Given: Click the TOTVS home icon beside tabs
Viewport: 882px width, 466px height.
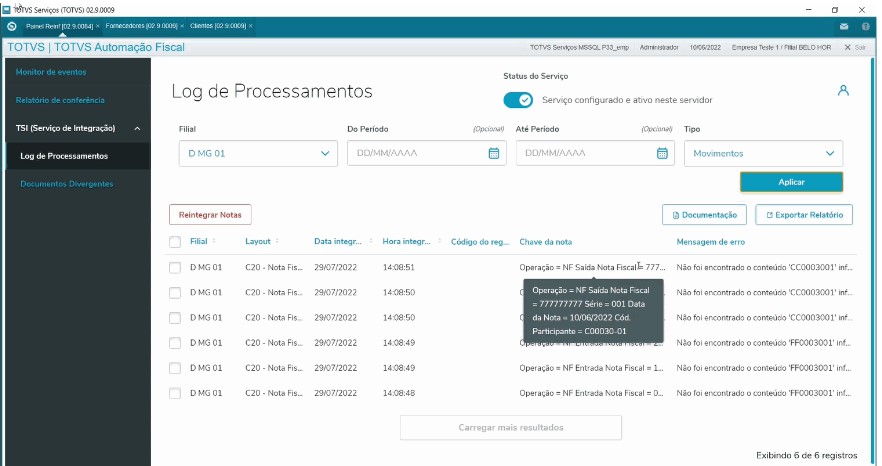Looking at the screenshot, I should (11, 25).
